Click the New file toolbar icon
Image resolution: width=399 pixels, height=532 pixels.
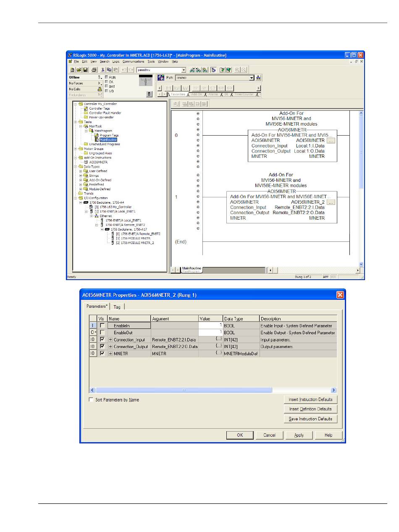72,70
